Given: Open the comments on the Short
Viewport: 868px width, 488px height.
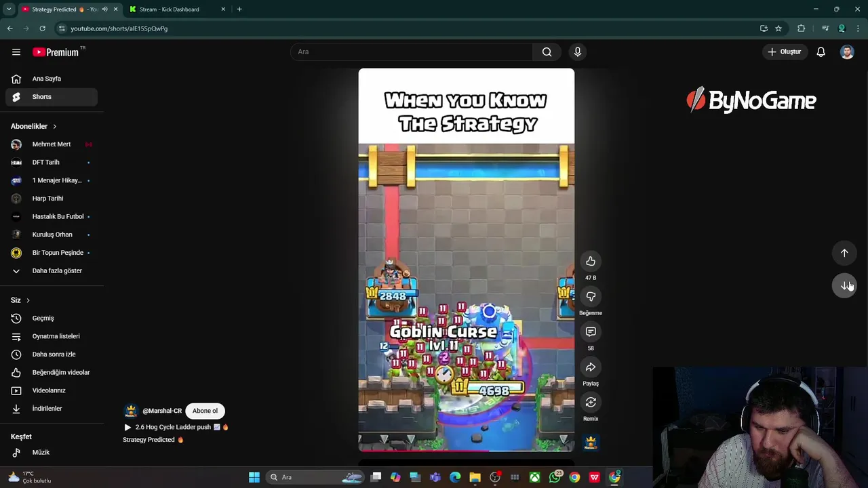Looking at the screenshot, I should click(x=591, y=332).
